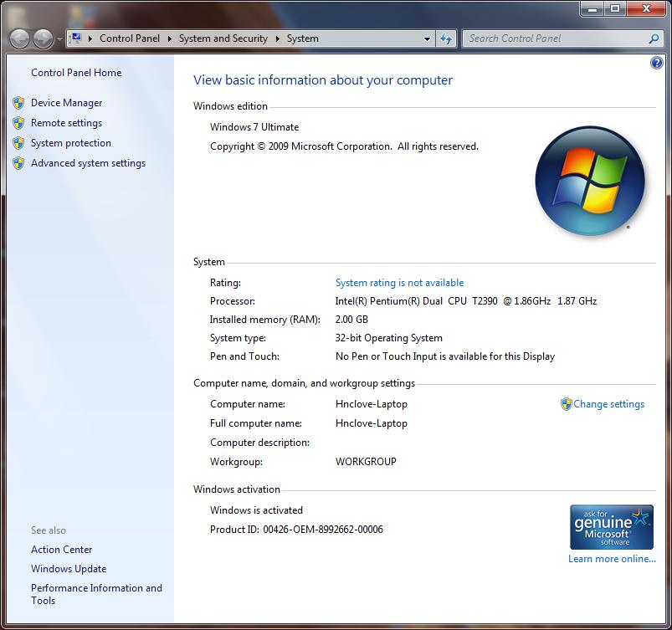Viewport: 672px width, 630px height.
Task: Open Performance Information and Tools
Action: coord(96,594)
